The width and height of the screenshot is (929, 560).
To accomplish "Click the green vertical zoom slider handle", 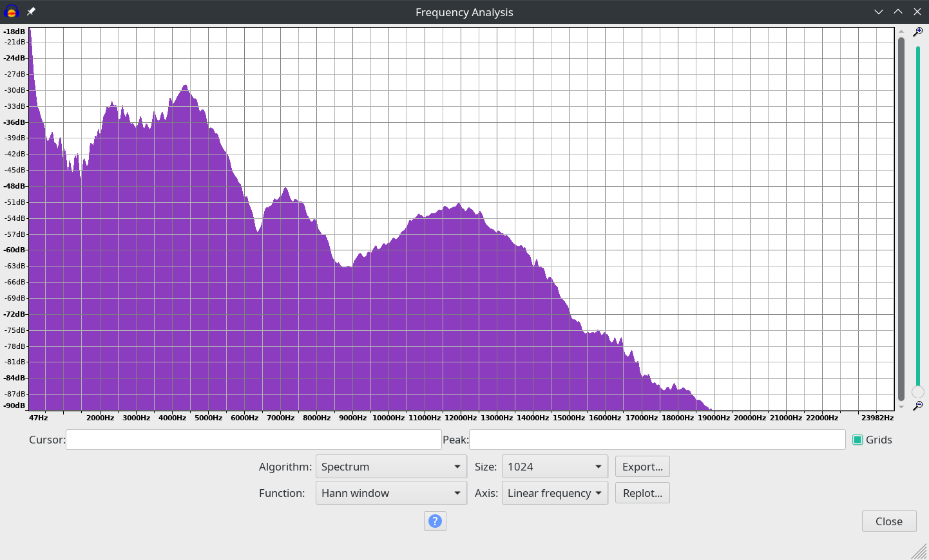I will pyautogui.click(x=918, y=392).
